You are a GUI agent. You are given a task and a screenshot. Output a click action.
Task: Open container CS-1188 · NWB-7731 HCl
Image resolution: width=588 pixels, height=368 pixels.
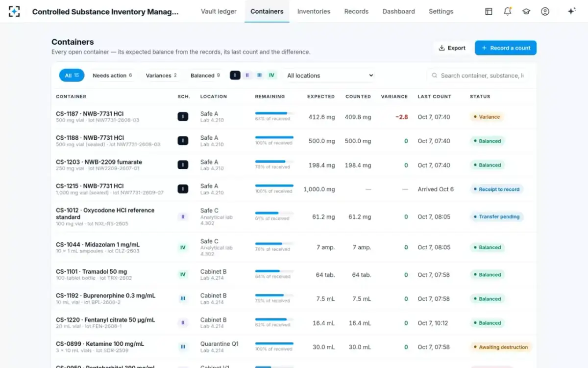point(90,138)
